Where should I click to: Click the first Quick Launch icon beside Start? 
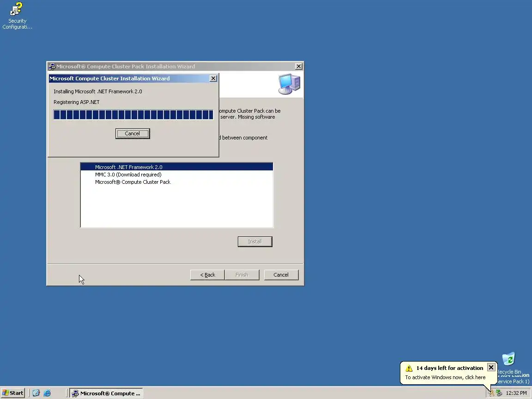coord(36,393)
